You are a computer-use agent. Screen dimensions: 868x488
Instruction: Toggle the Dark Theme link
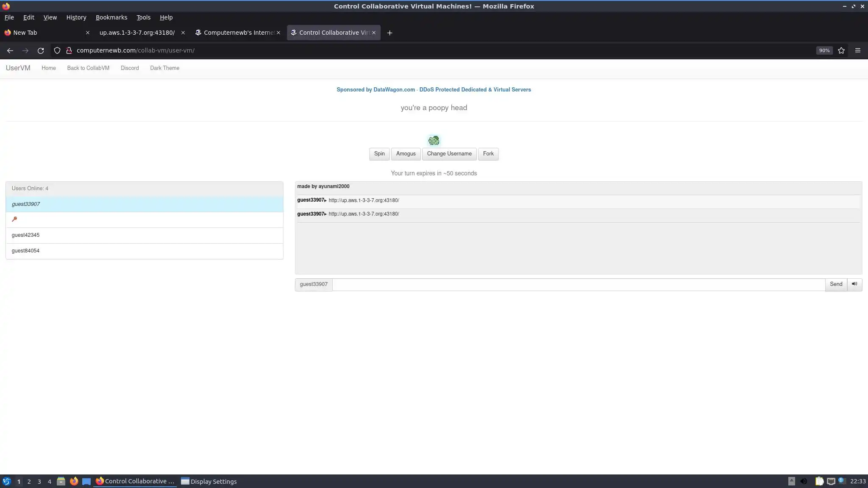tap(164, 68)
